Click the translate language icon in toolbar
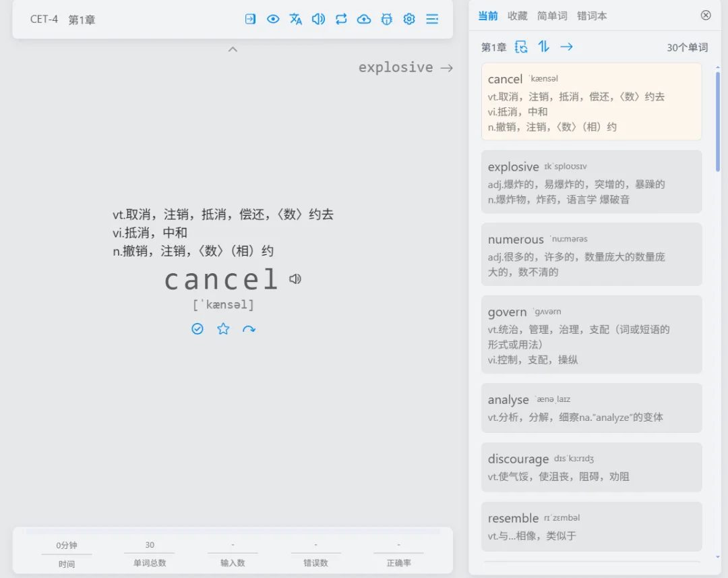728x578 pixels. pyautogui.click(x=295, y=19)
